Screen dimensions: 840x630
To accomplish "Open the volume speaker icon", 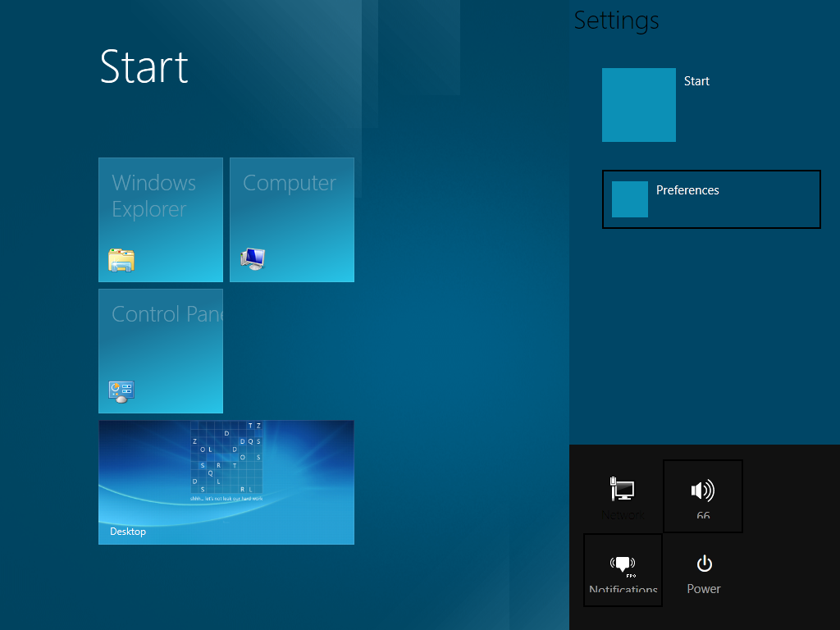I will (703, 491).
